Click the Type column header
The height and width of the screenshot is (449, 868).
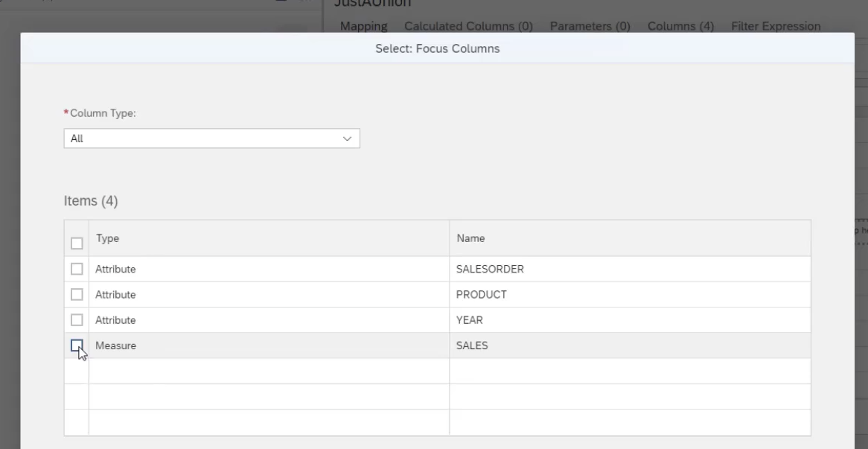coord(107,239)
